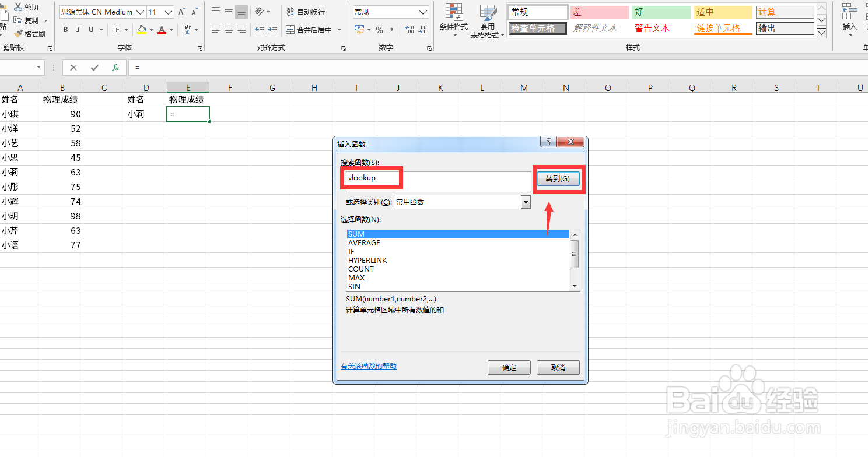Toggle bold formatting (B)
Viewport: 868px width, 457px height.
click(x=65, y=30)
